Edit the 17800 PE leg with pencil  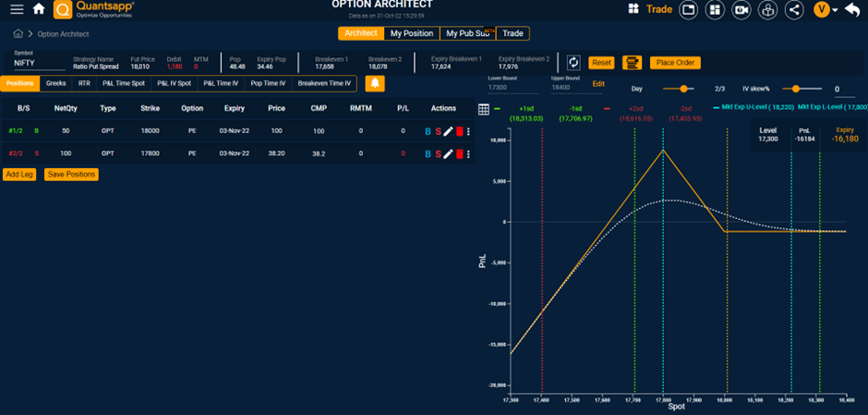(x=449, y=153)
